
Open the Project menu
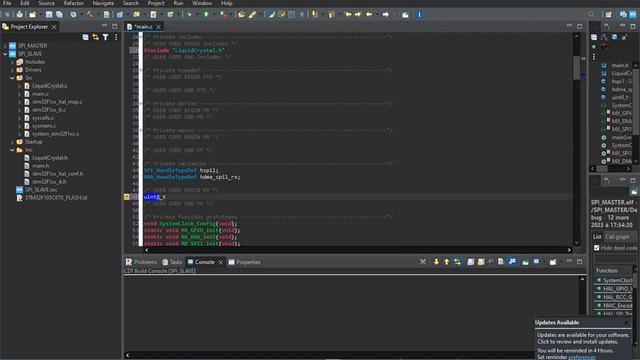(156, 3)
